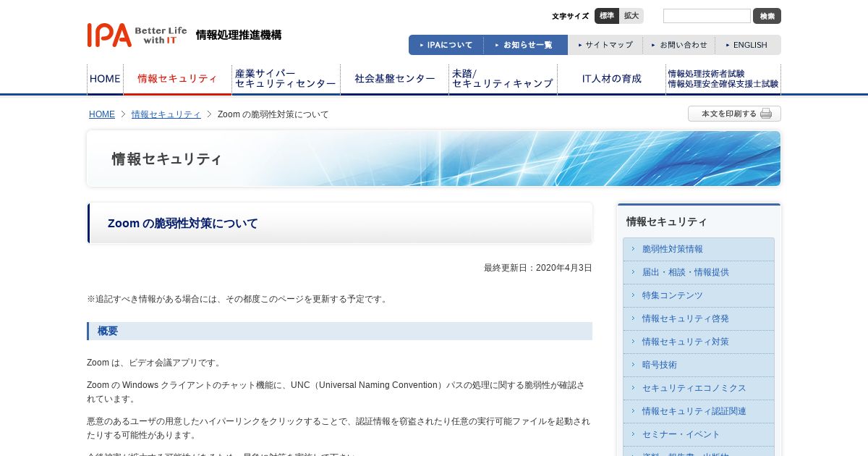Click the 情報セキュリティ banner image
The width and height of the screenshot is (868, 456).
434,159
